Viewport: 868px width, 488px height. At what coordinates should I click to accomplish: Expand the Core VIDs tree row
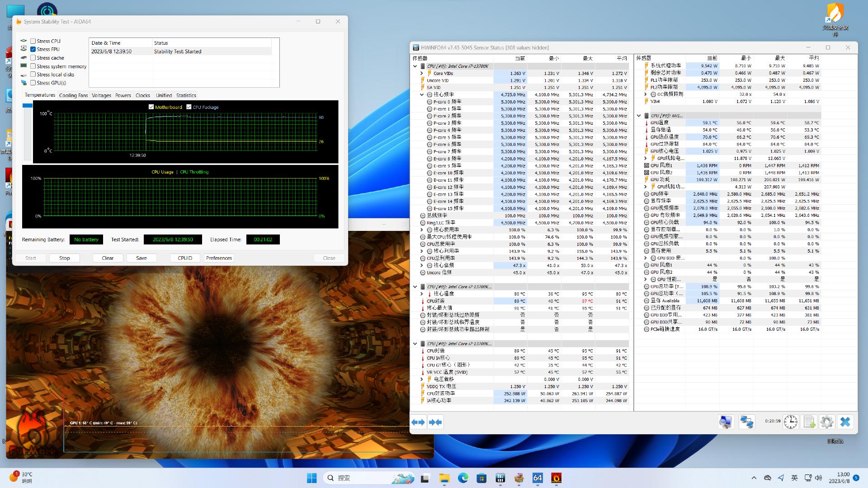click(422, 73)
